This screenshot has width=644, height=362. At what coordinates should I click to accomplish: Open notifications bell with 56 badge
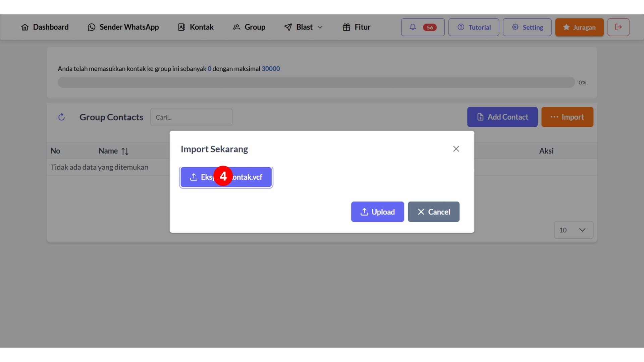pyautogui.click(x=423, y=27)
